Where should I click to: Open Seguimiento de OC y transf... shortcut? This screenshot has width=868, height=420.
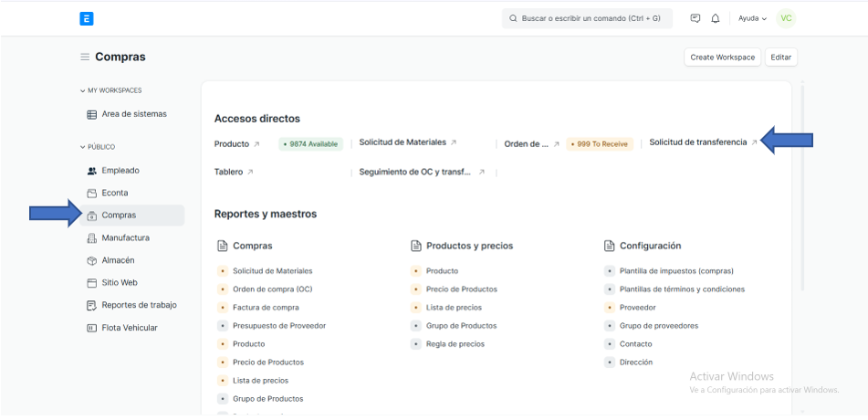click(x=415, y=173)
